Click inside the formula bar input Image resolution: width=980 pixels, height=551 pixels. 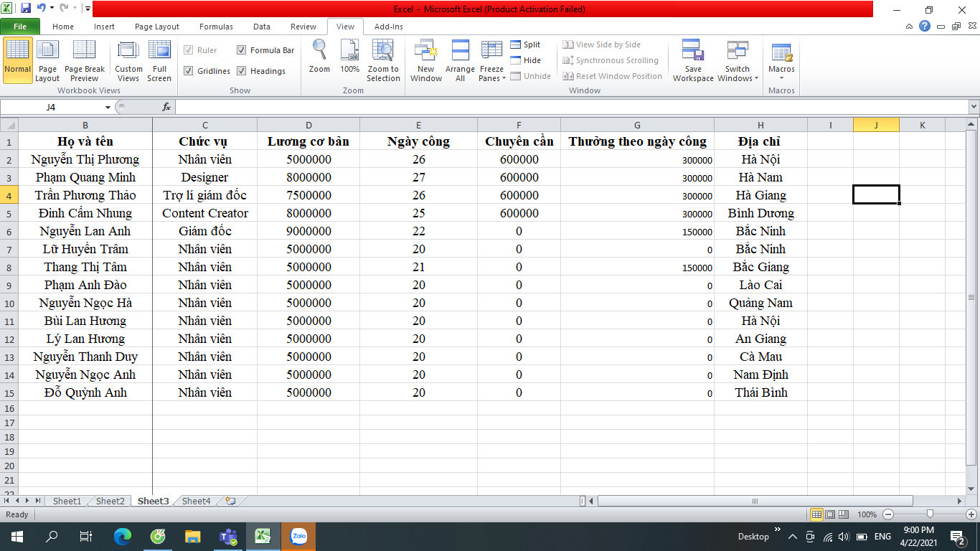coord(571,107)
